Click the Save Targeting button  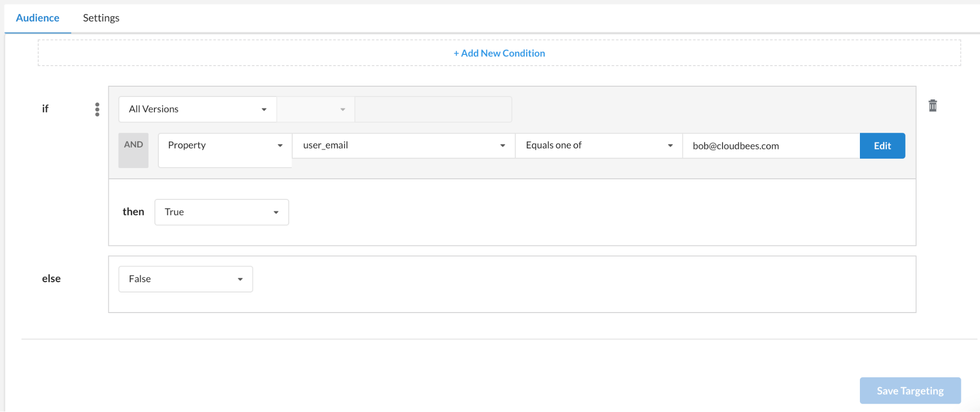[x=910, y=390]
